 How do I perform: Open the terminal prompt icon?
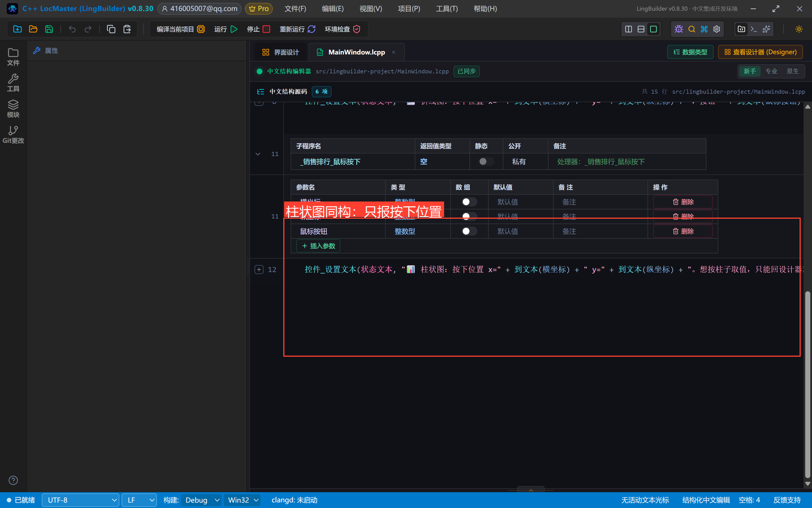754,29
